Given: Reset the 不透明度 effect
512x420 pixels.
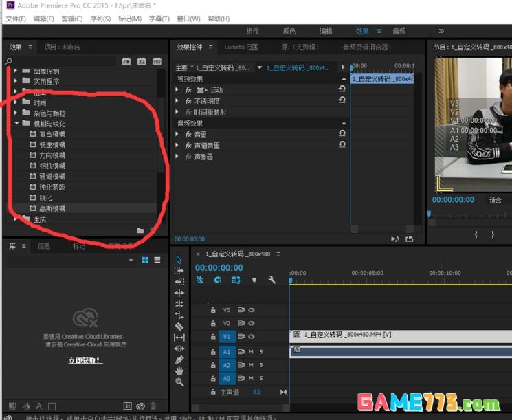Looking at the screenshot, I should coord(342,100).
